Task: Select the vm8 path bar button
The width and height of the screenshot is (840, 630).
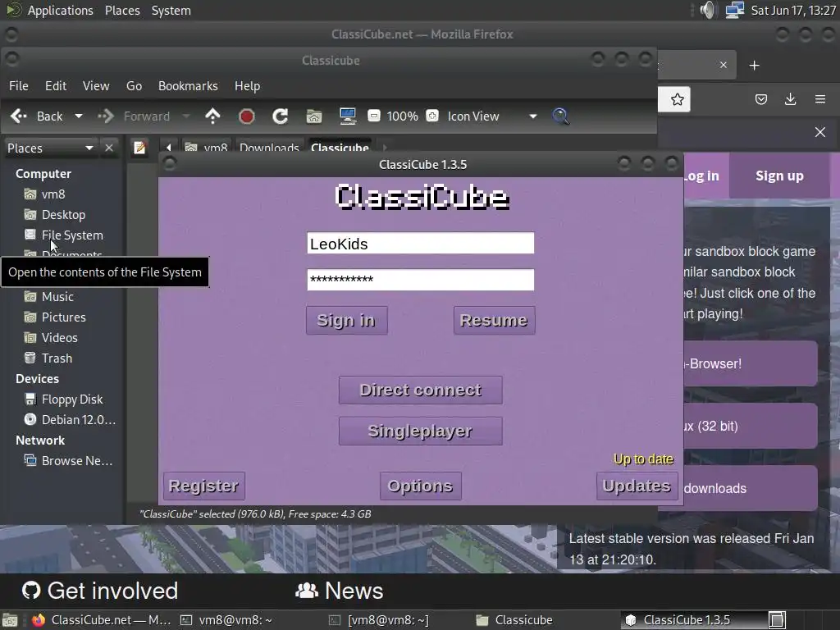Action: tap(206, 148)
